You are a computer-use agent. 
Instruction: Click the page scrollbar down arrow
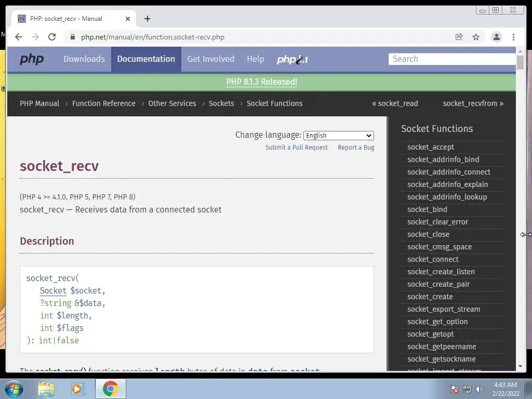click(520, 366)
